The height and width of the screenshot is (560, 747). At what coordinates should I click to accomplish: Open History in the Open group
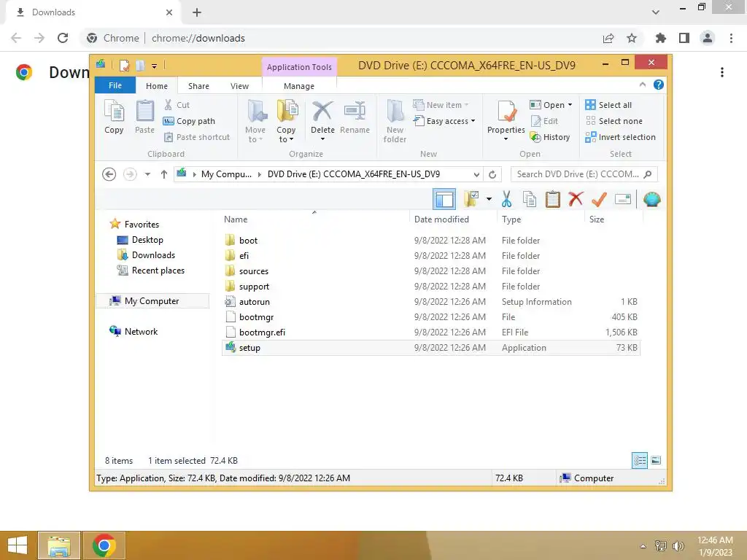pos(550,137)
